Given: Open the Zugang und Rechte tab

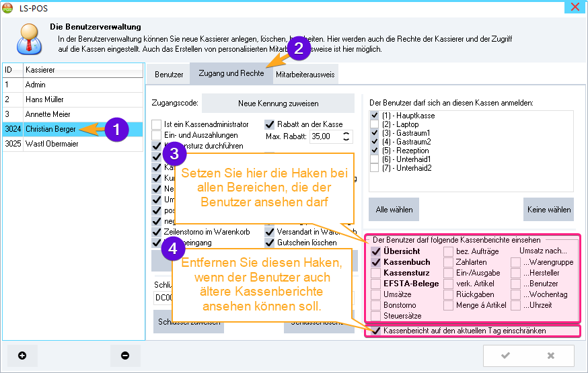Looking at the screenshot, I should click(231, 73).
